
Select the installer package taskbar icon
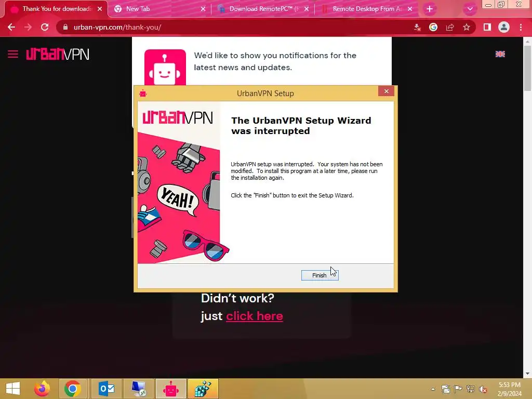(x=203, y=389)
